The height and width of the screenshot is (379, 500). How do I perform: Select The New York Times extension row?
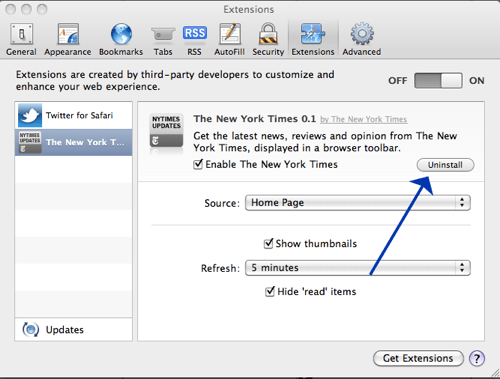point(74,142)
